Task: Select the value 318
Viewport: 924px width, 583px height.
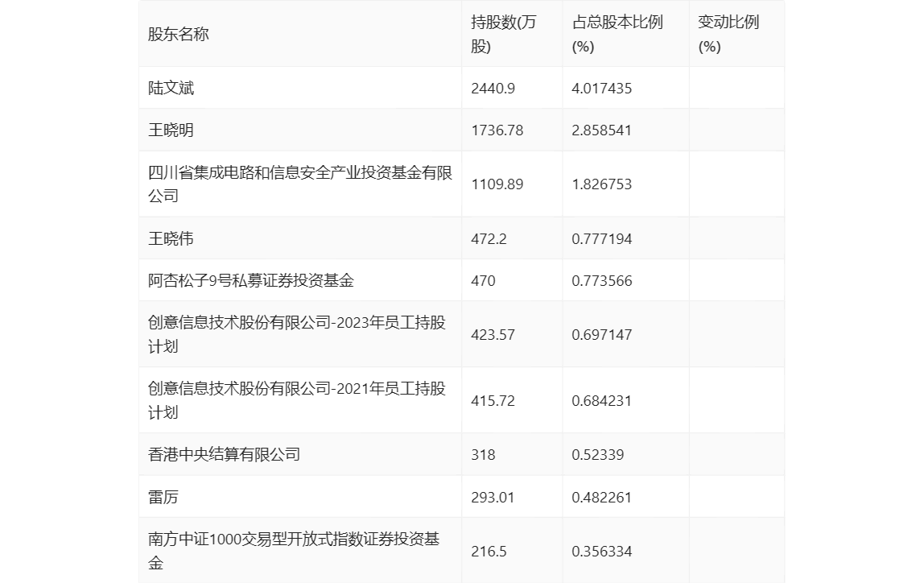Action: (x=483, y=455)
